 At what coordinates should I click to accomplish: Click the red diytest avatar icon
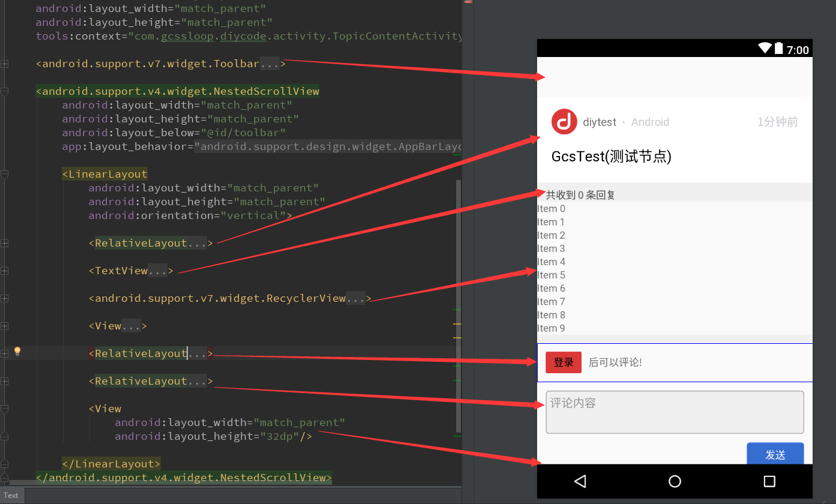tap(564, 122)
